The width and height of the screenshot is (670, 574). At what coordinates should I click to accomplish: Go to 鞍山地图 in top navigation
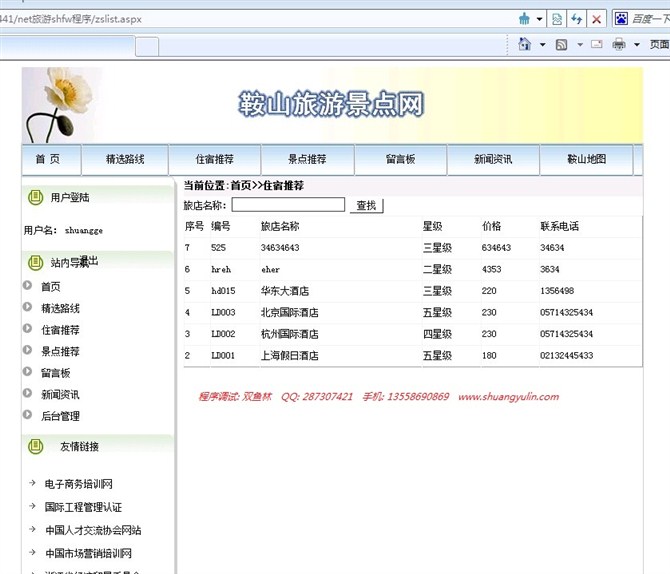pos(586,160)
